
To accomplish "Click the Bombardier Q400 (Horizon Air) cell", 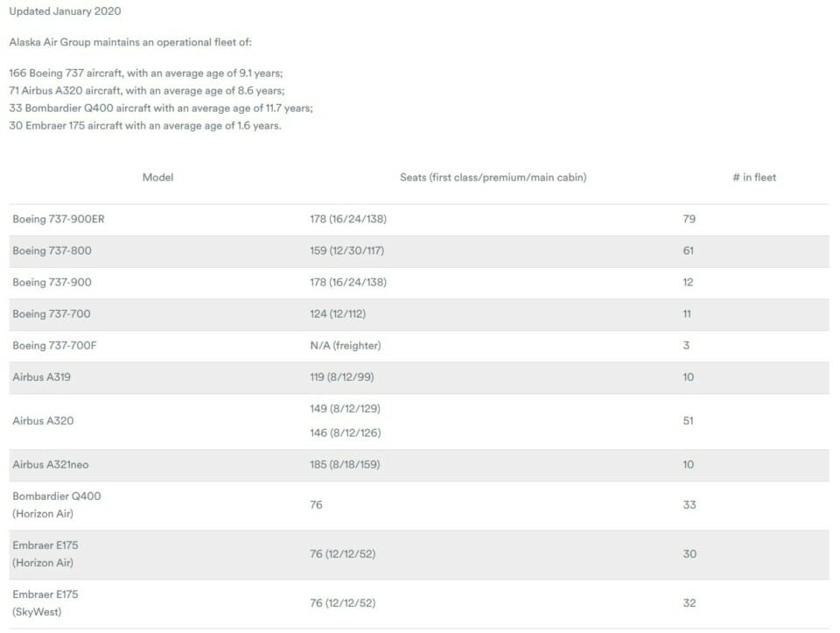I will click(x=56, y=505).
